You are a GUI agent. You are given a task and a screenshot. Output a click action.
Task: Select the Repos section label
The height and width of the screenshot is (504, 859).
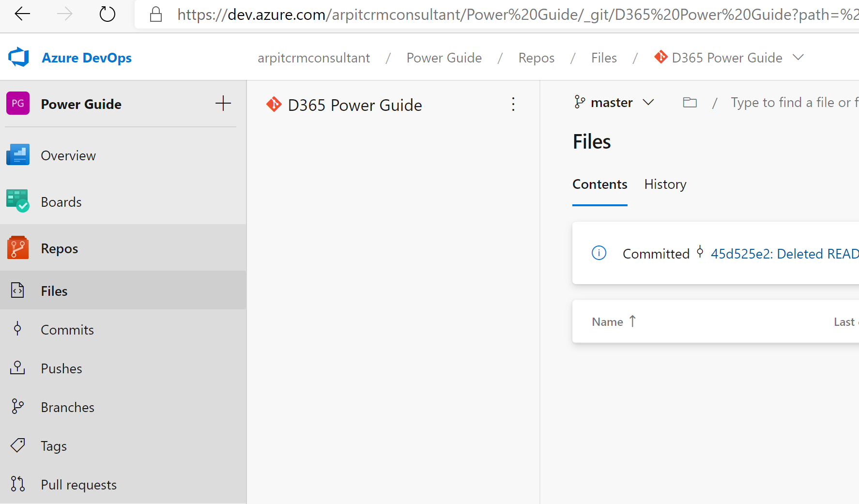click(60, 248)
